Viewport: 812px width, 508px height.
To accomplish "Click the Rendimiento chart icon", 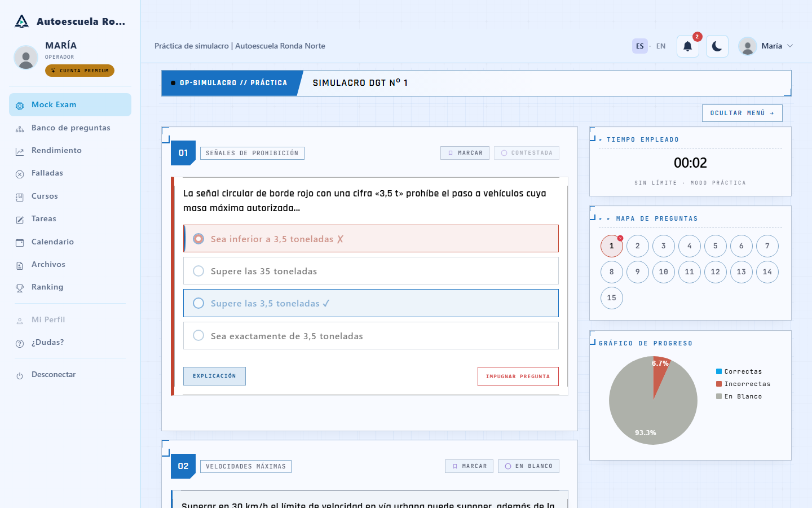I will pos(20,151).
